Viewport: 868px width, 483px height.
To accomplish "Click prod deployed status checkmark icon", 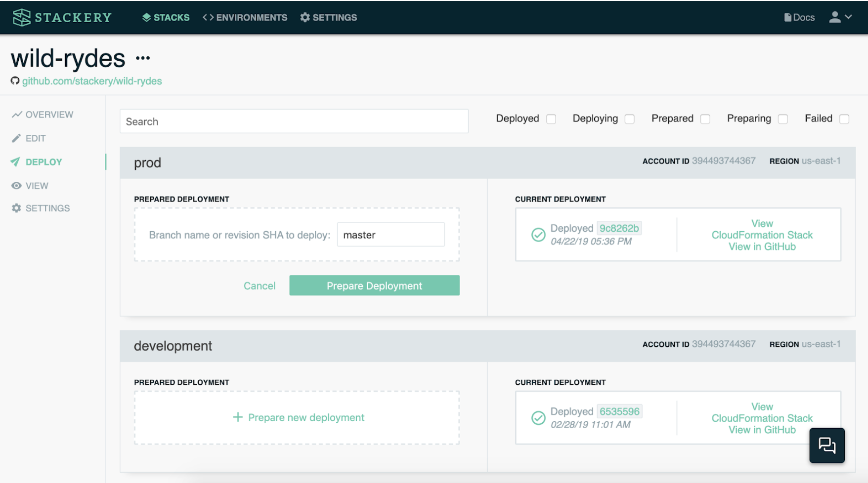I will click(538, 235).
